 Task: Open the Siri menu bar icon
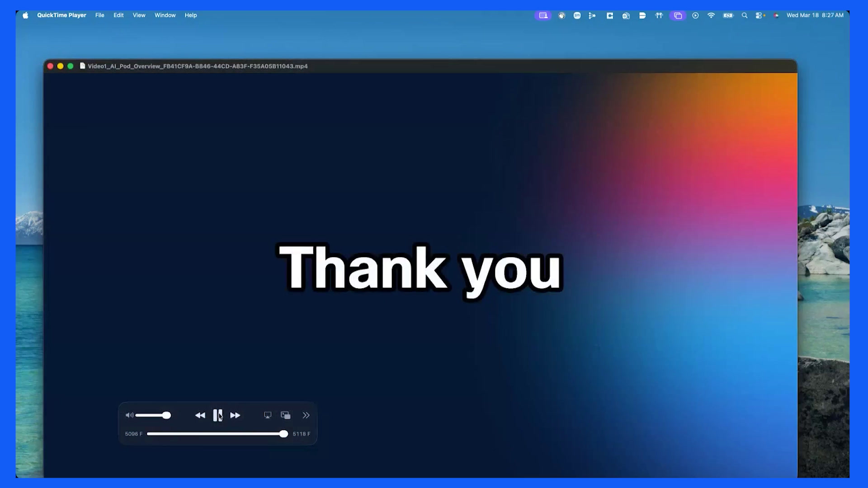776,15
